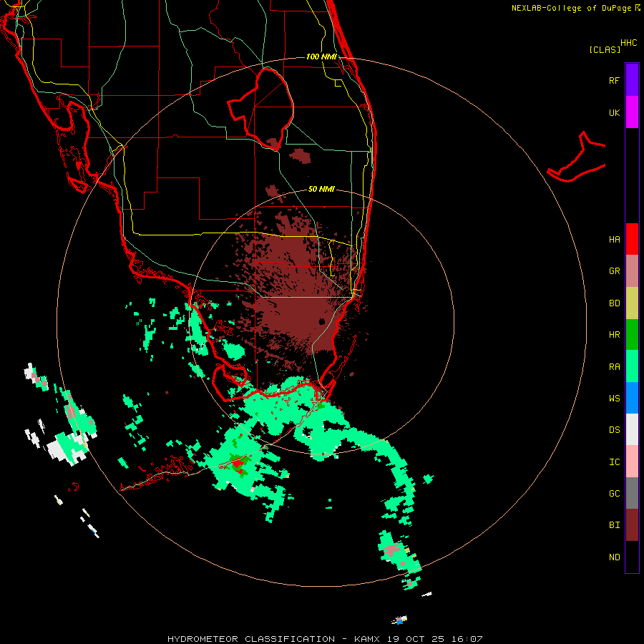Click the IC legend label
Viewport: 644px width, 644px height.
click(614, 462)
